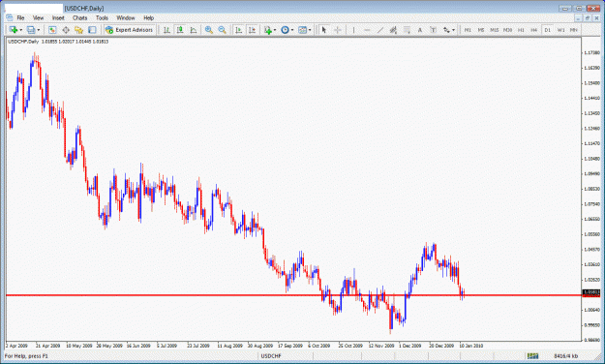605x364 pixels.
Task: Switch timeframe to M5
Action: coord(481,30)
